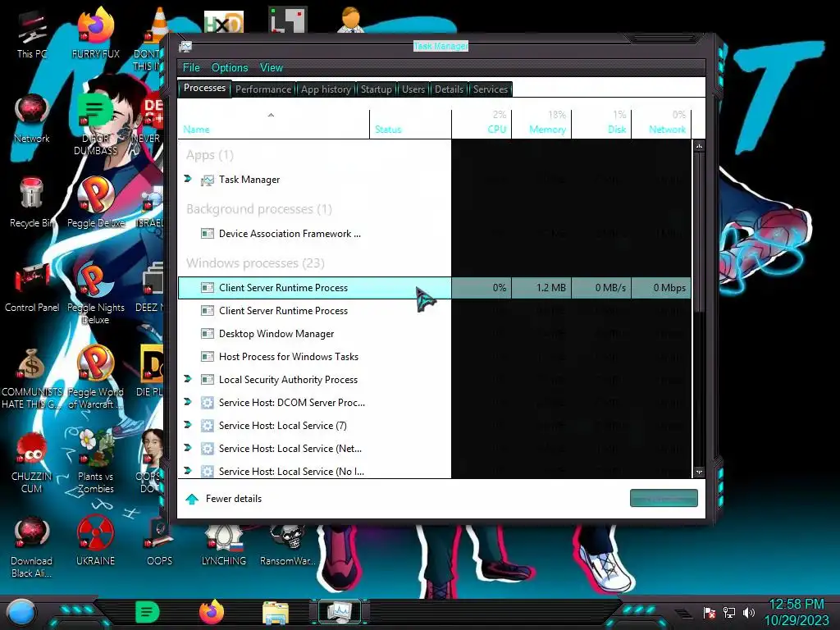Open the Control Panel desktop shortcut
Image resolution: width=840 pixels, height=630 pixels.
coord(32,287)
